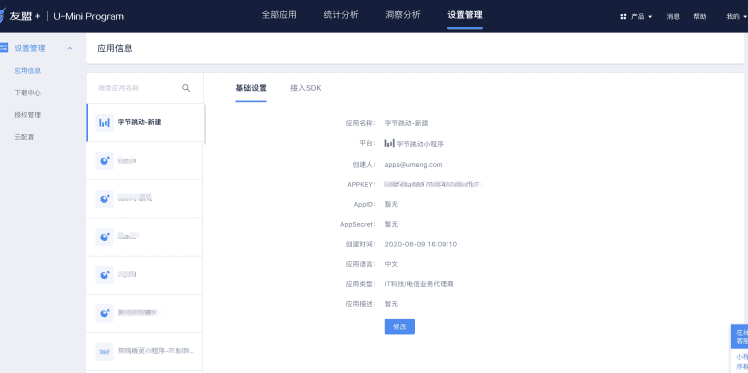Select the 设置管理 top navigation tab

(465, 15)
